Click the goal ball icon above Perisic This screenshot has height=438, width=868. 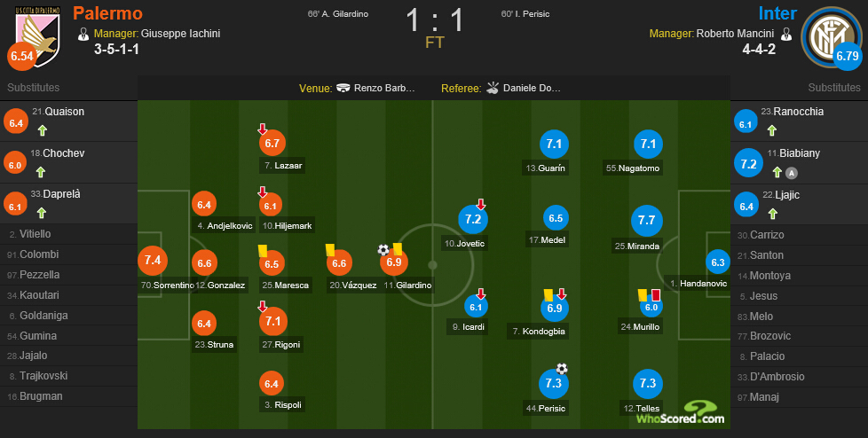[562, 369]
